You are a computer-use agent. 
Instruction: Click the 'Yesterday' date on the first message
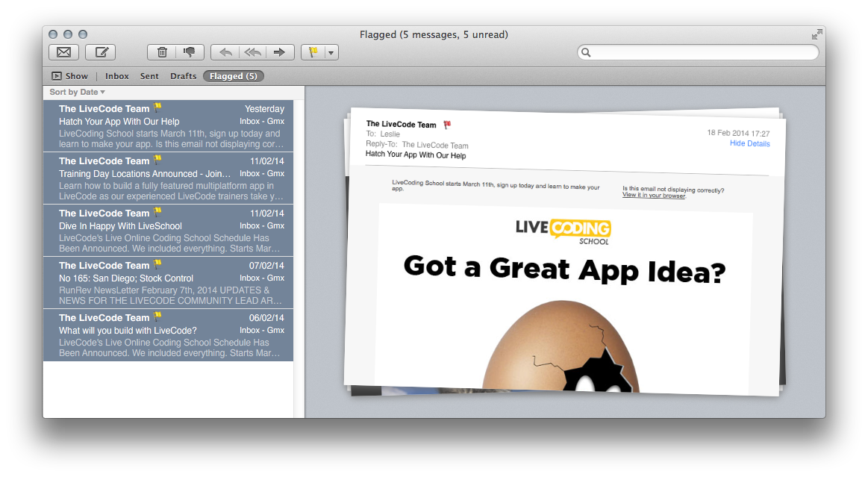pyautogui.click(x=264, y=109)
